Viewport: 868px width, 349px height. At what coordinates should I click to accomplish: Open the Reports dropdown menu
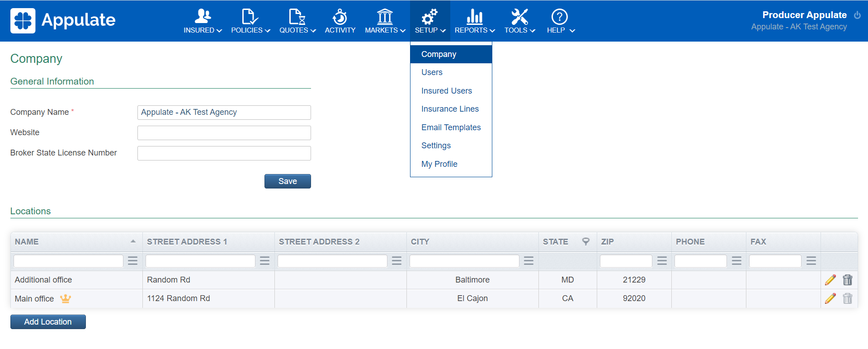[x=475, y=21]
